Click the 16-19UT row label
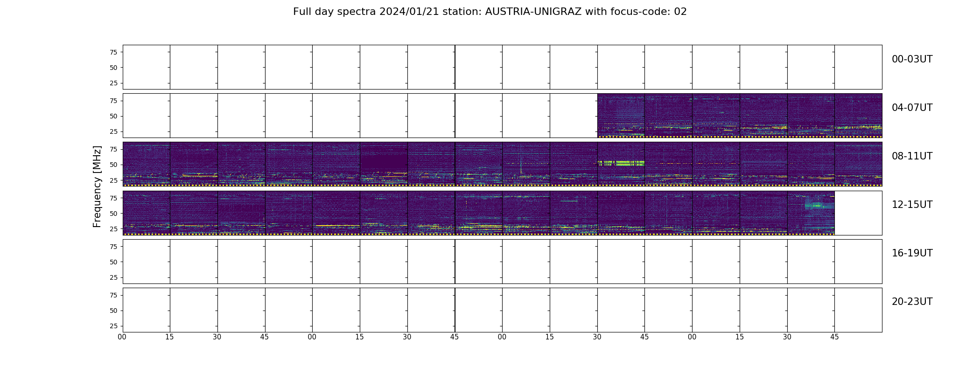Image resolution: width=980 pixels, height=373 pixels. coord(912,253)
